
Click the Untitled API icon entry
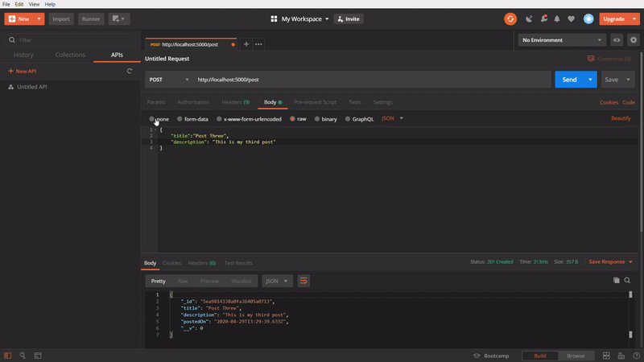coord(11,87)
